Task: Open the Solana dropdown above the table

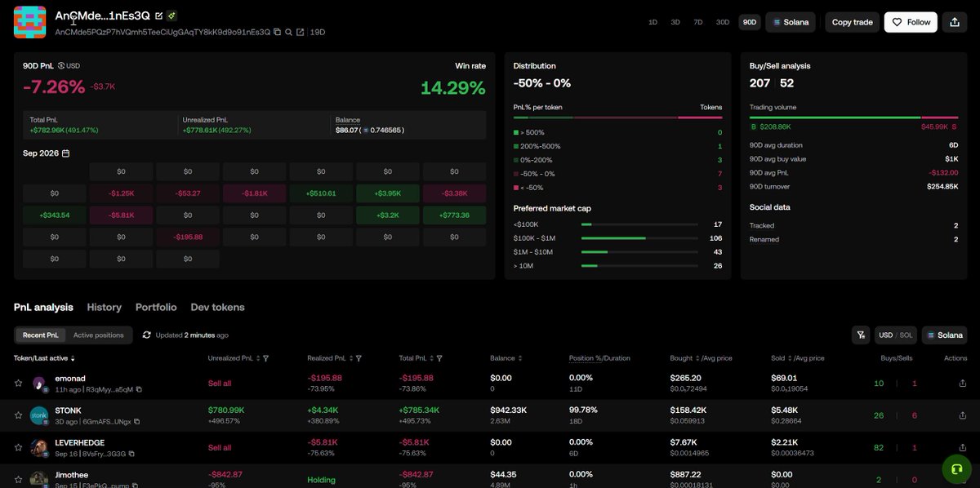Action: pos(945,335)
